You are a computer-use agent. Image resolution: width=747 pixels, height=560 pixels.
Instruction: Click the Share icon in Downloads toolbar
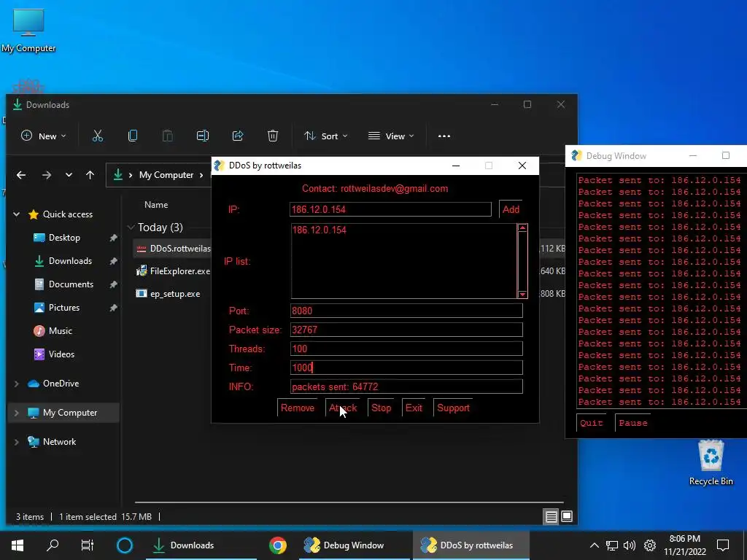point(238,136)
